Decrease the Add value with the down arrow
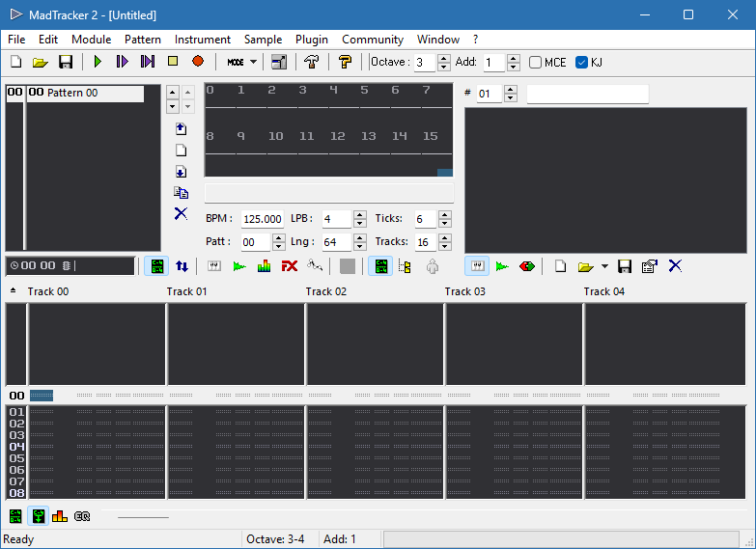 tap(514, 67)
